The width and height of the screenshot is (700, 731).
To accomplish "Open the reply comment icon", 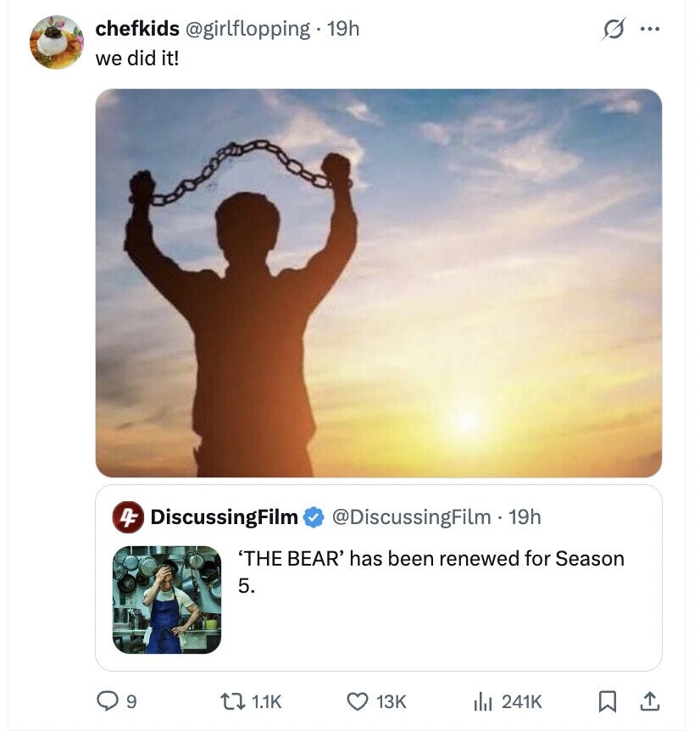I will click(107, 701).
